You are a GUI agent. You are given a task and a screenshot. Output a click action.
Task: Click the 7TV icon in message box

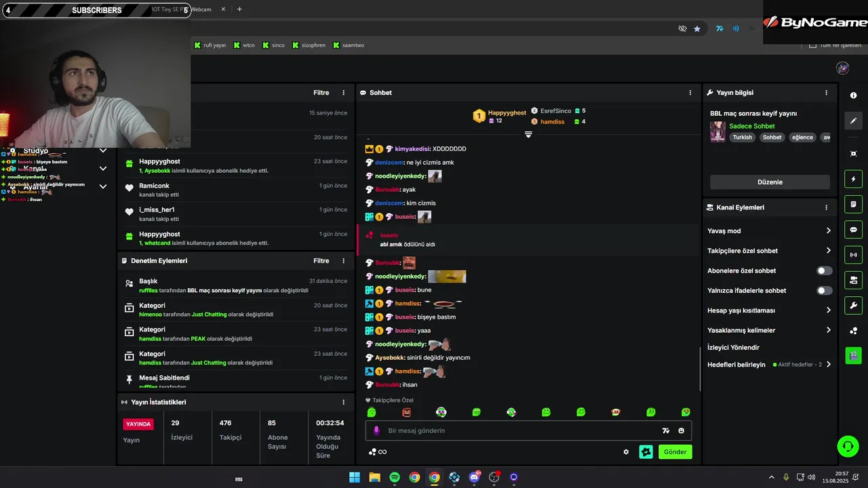pyautogui.click(x=666, y=430)
